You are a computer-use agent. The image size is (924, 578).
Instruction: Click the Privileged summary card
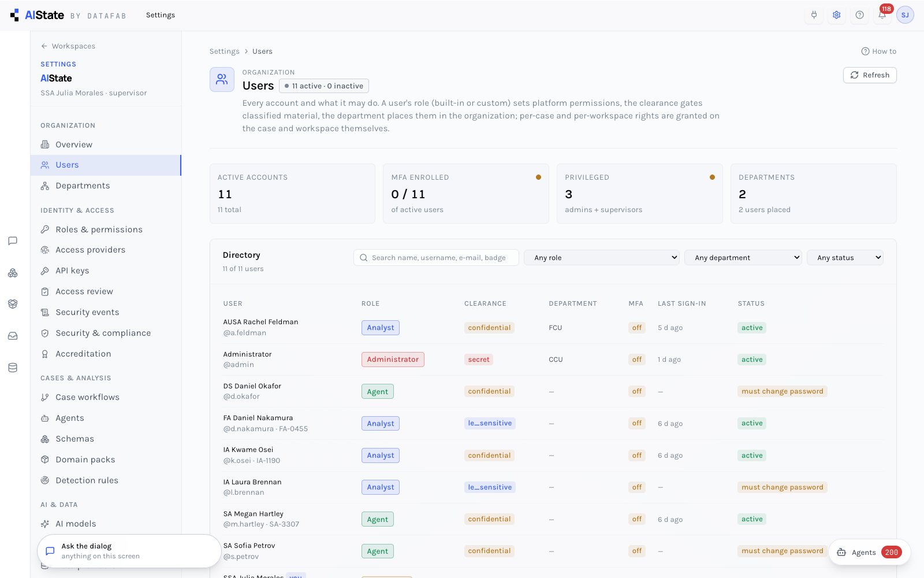click(x=640, y=194)
